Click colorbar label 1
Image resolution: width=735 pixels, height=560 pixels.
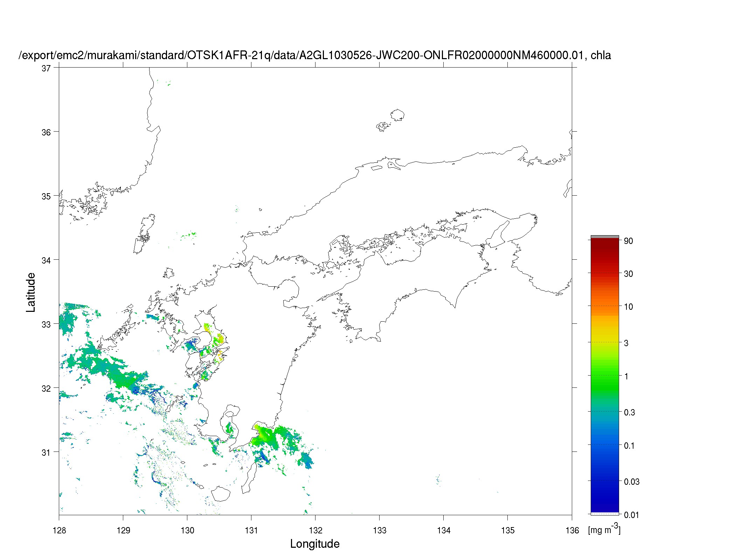(626, 376)
